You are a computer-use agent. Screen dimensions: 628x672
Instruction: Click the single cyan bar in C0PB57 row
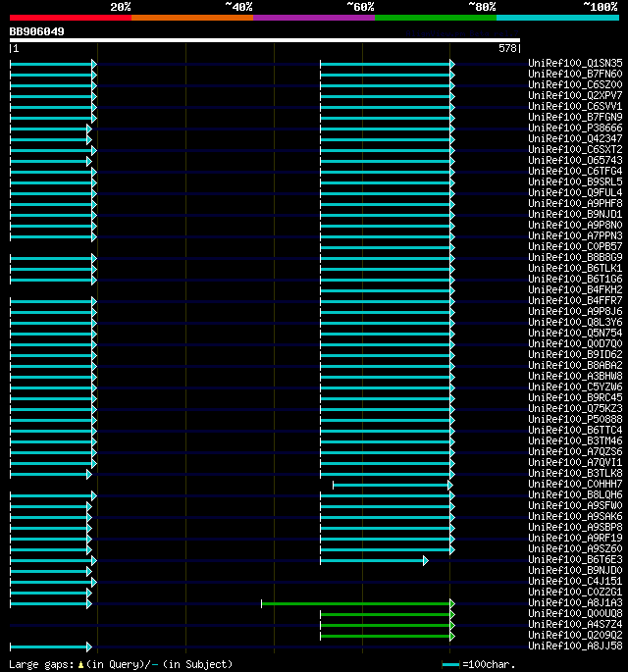click(x=388, y=248)
